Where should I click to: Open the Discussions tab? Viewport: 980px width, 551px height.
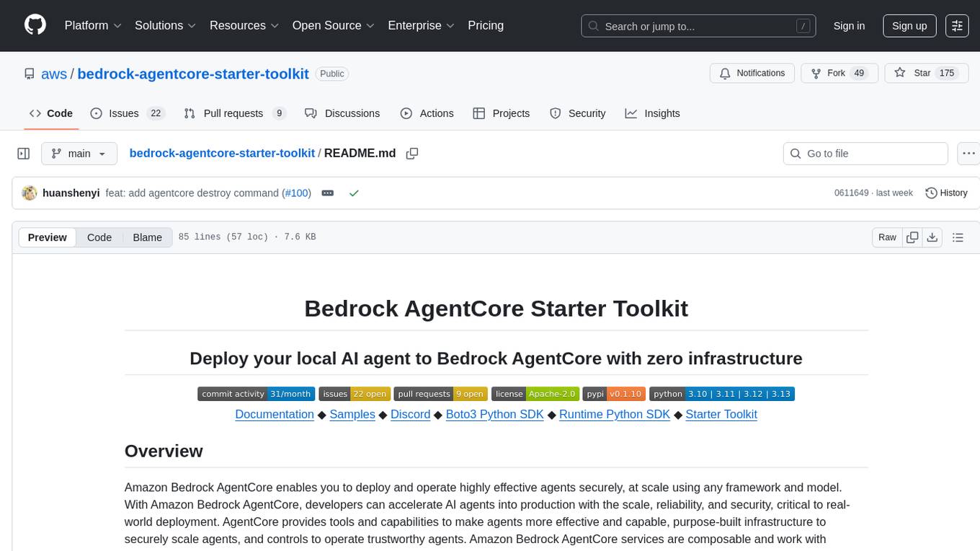tap(342, 113)
